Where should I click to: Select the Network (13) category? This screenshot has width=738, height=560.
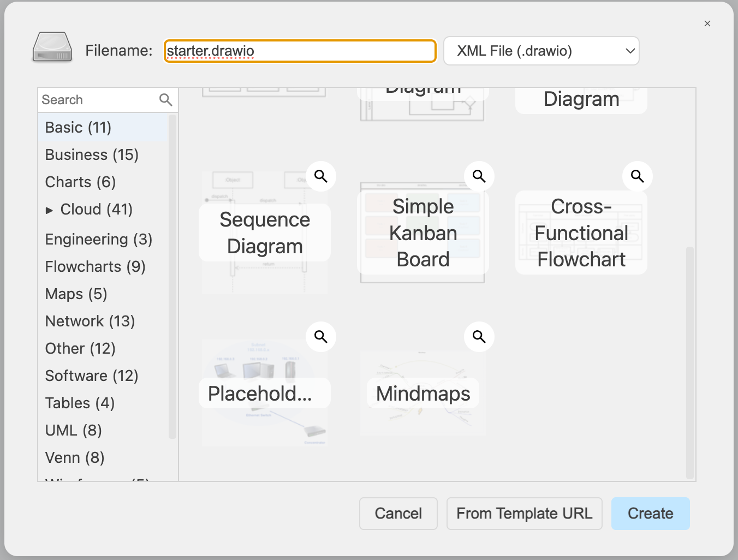90,321
